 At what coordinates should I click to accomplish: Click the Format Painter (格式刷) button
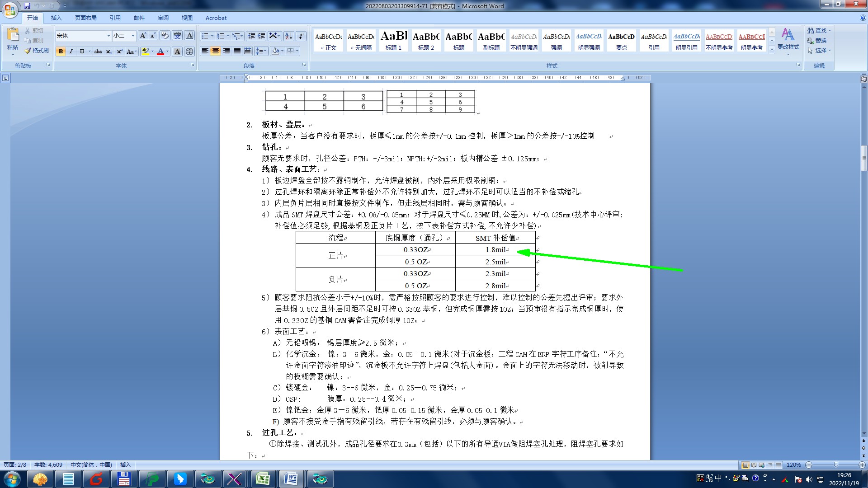(37, 51)
